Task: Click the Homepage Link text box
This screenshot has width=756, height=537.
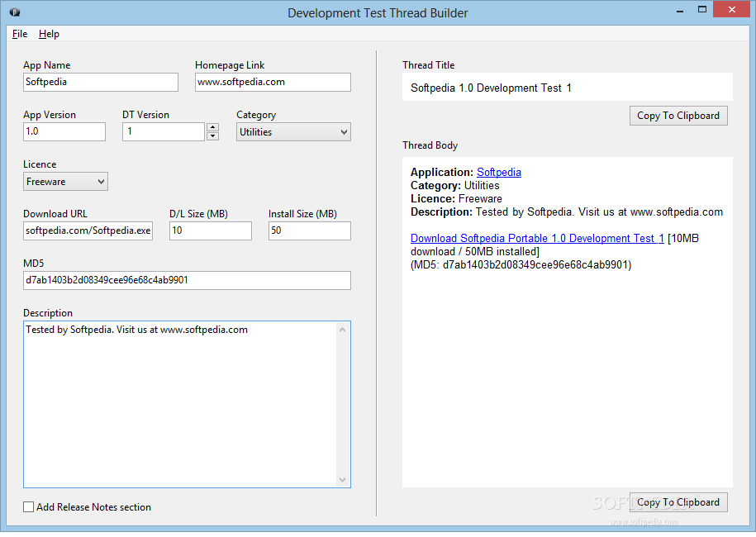Action: [273, 82]
